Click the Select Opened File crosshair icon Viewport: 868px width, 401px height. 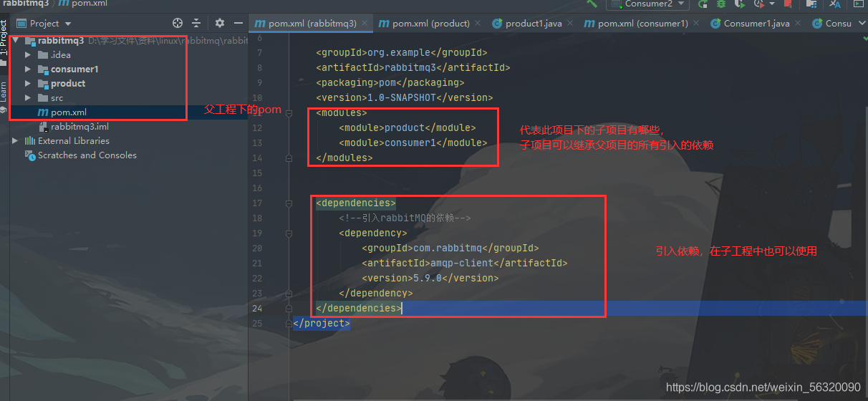178,23
